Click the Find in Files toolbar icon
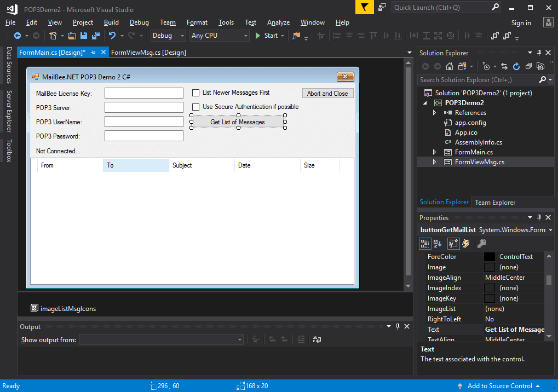This screenshot has height=392, width=558. (296, 36)
